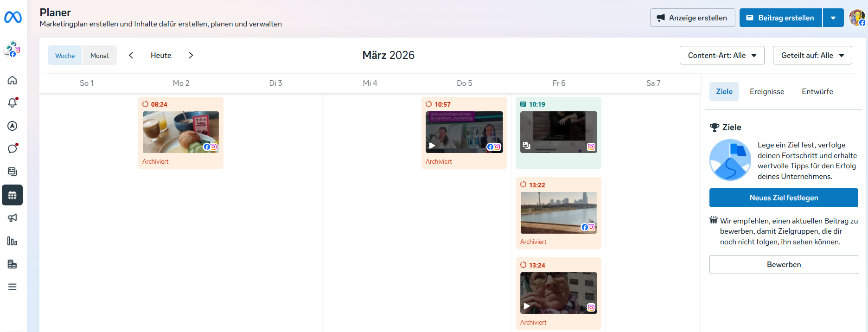Open the Content-Art: Alle dropdown
868x332 pixels.
722,55
